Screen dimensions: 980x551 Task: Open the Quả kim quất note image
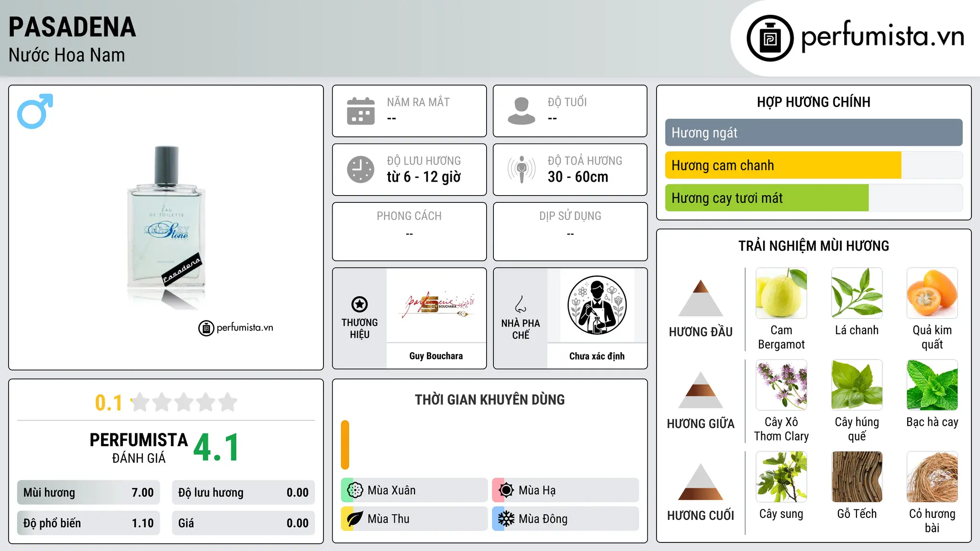point(932,293)
